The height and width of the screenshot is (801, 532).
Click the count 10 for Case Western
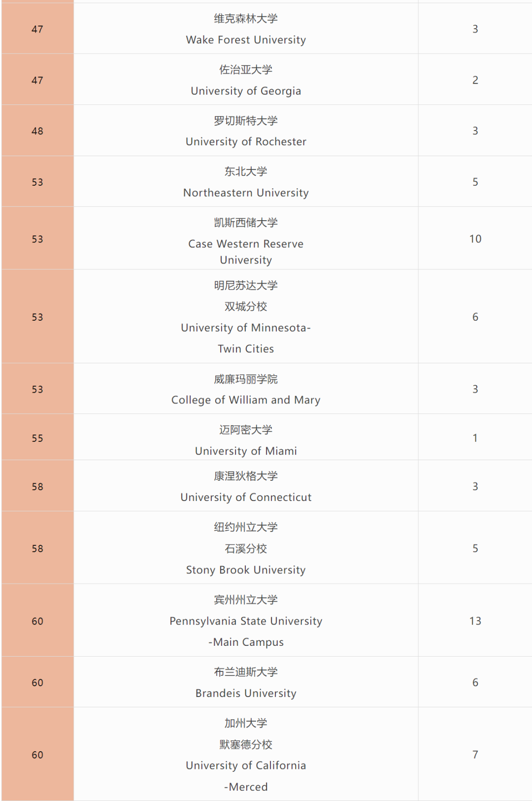(x=475, y=239)
